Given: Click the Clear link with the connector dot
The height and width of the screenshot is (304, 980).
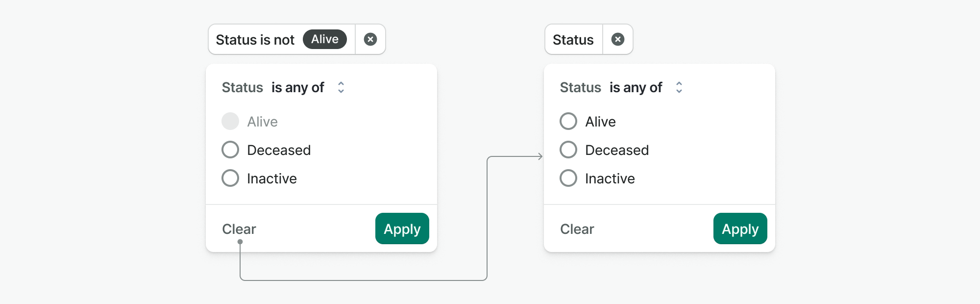Looking at the screenshot, I should pos(239,229).
